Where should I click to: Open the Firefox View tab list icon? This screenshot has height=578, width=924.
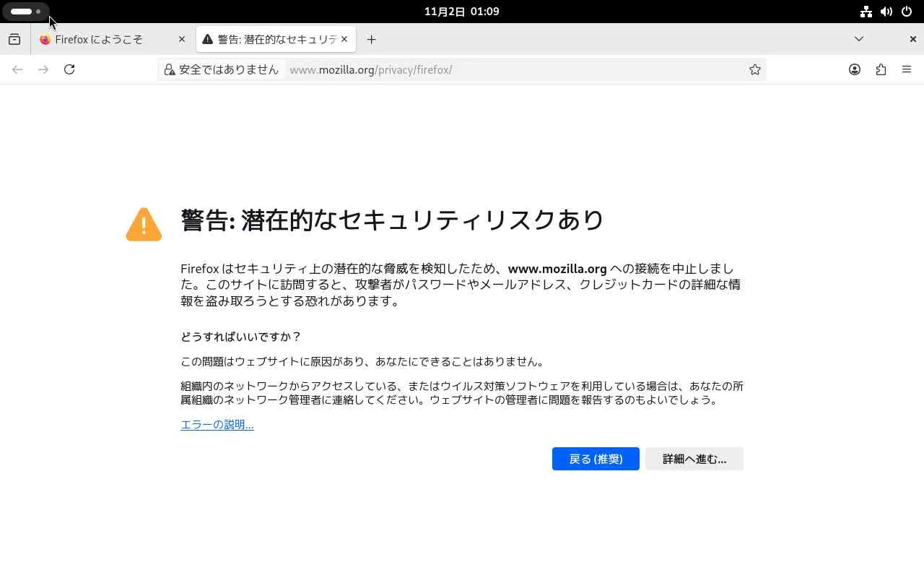click(14, 39)
